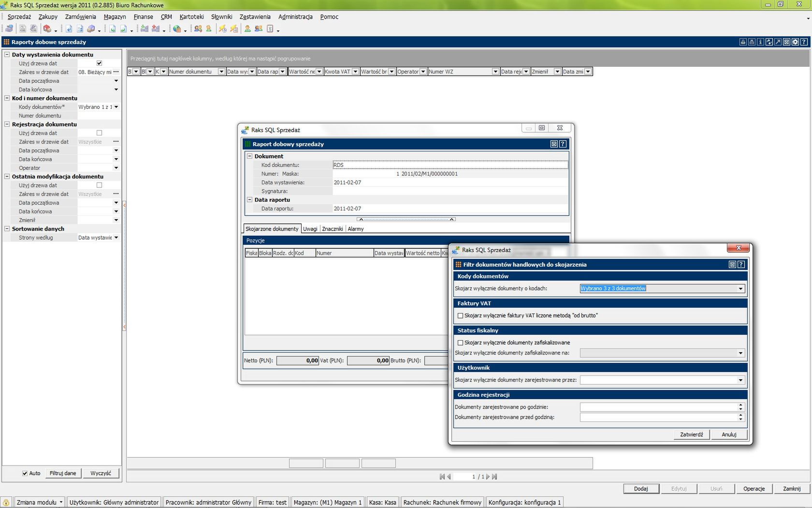Click stepper of zarejestrowane po godzinie
This screenshot has height=508, width=812.
coord(740,407)
